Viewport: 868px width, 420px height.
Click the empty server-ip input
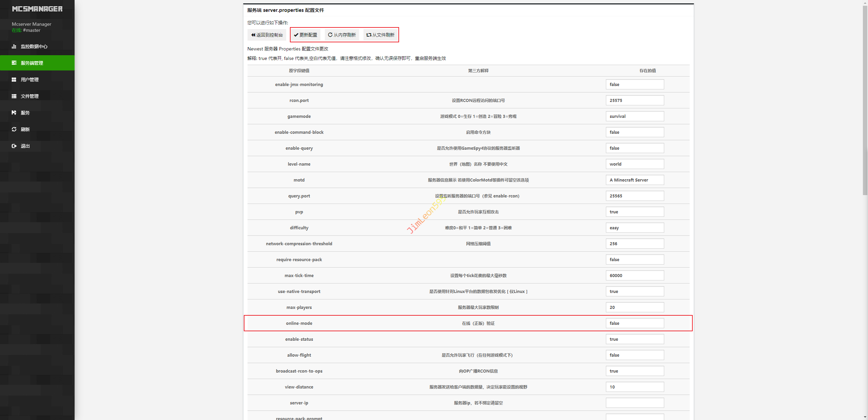[x=635, y=403]
